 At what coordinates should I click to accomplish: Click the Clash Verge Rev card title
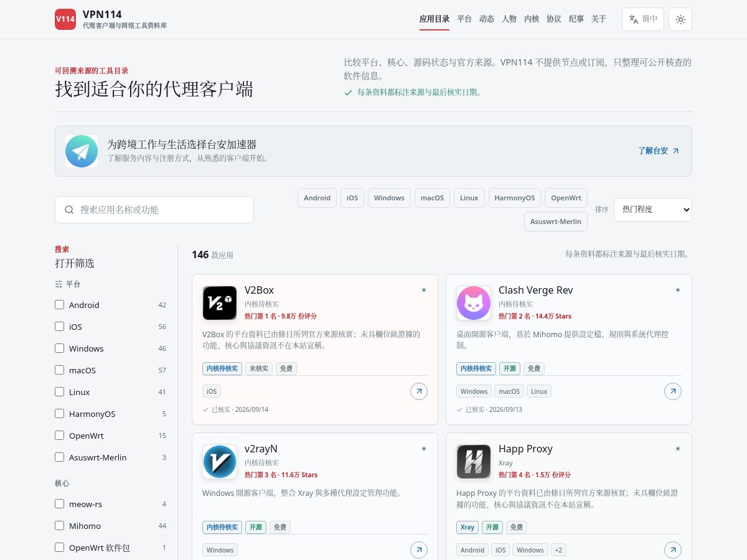[536, 291]
